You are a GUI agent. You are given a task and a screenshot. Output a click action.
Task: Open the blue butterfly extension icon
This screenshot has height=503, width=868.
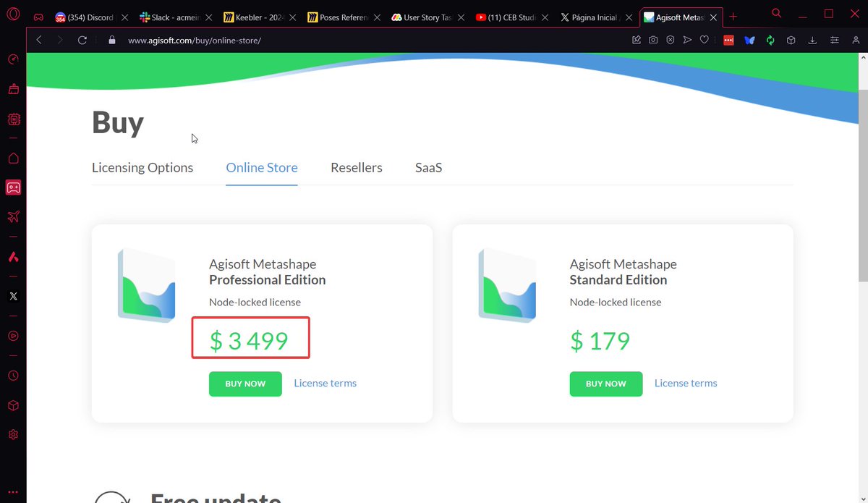pyautogui.click(x=749, y=40)
